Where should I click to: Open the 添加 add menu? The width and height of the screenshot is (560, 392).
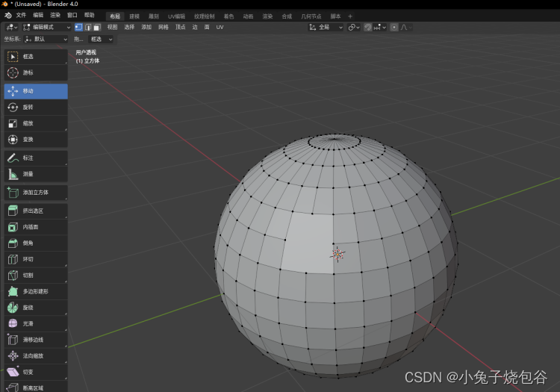coord(146,27)
